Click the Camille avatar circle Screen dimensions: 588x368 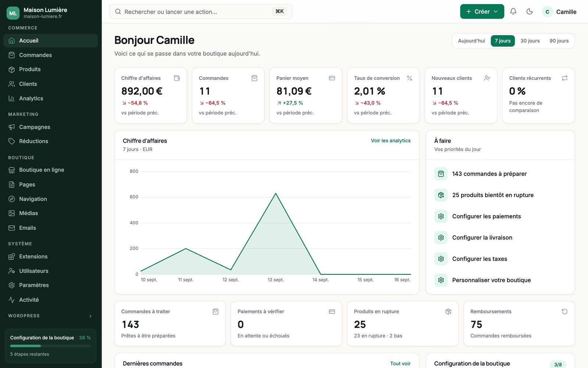(547, 12)
